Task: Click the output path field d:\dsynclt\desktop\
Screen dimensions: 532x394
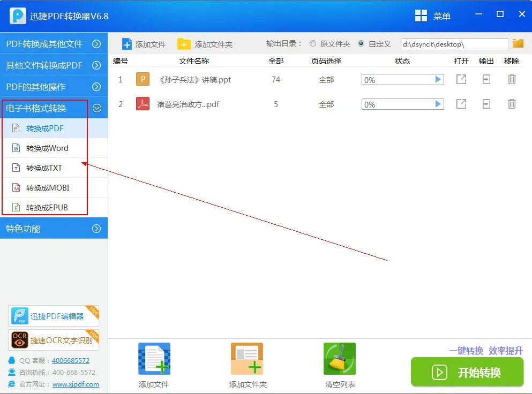Action: (454, 44)
